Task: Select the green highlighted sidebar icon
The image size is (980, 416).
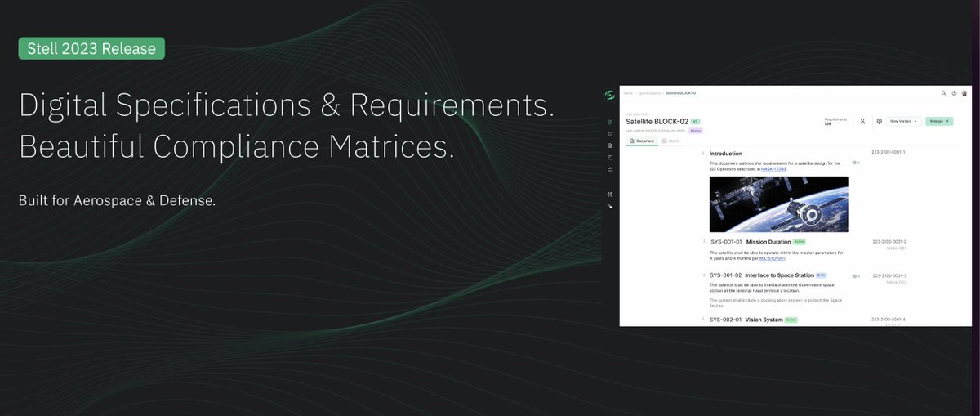Action: (x=610, y=123)
